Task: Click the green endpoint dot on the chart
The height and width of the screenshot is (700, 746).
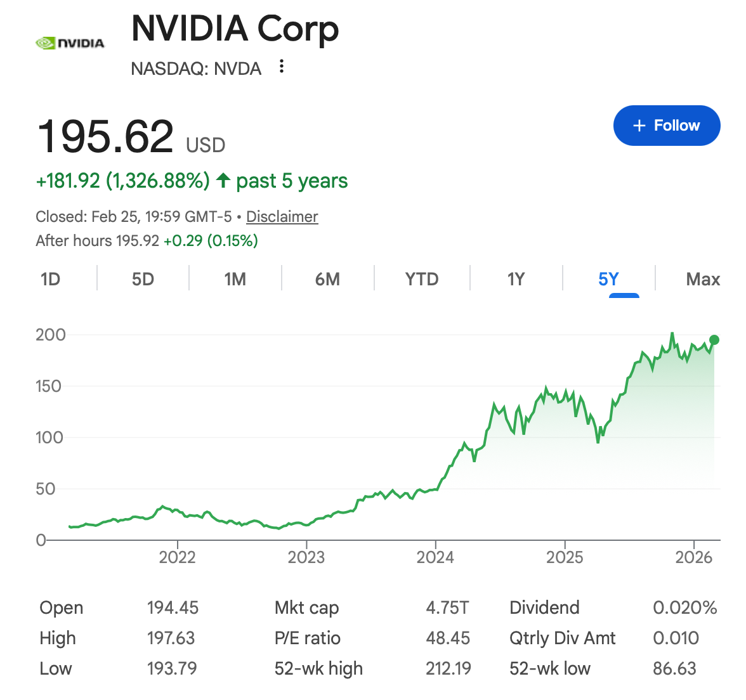Action: [x=714, y=340]
